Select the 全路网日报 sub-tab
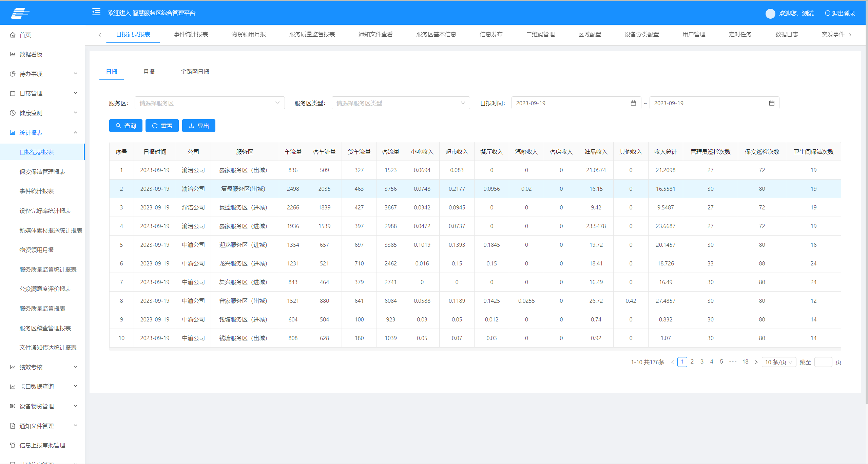Image resolution: width=868 pixels, height=464 pixels. pyautogui.click(x=195, y=72)
